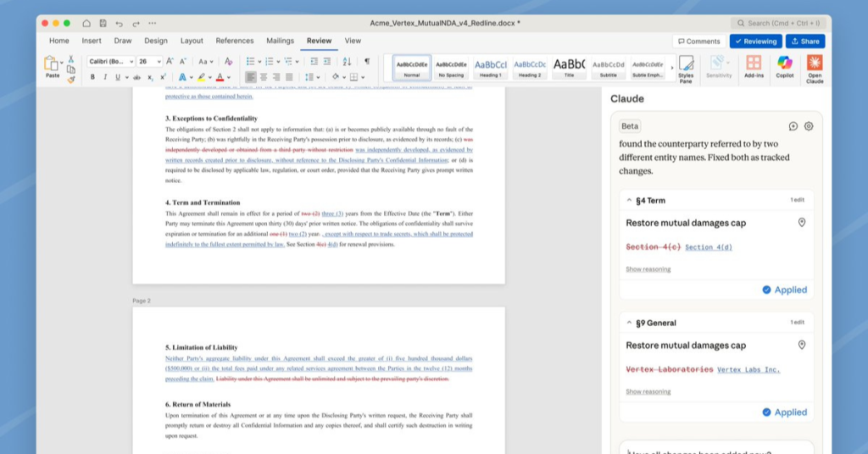Click the Share button
Image resolution: width=868 pixels, height=454 pixels.
click(x=805, y=42)
